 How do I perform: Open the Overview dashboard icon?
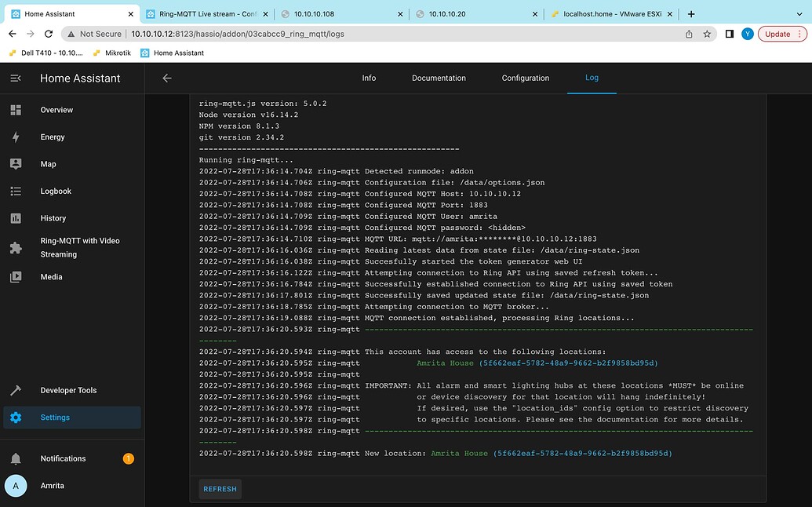click(x=16, y=110)
